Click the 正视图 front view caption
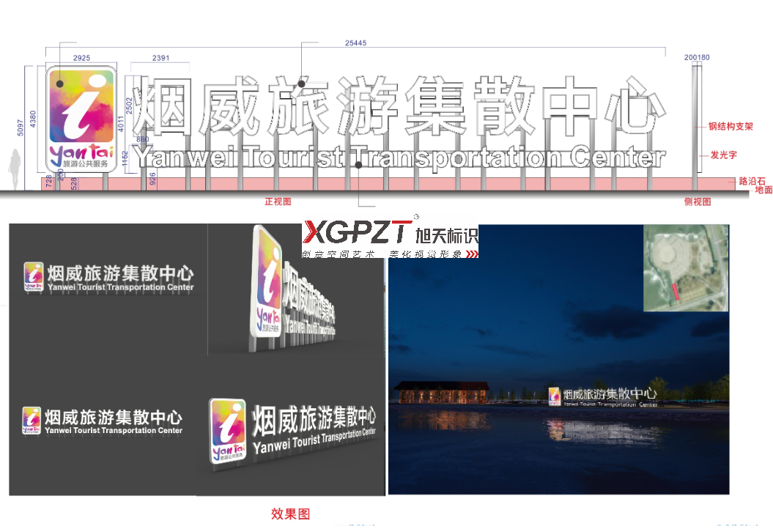The width and height of the screenshot is (773, 532). coord(278,202)
